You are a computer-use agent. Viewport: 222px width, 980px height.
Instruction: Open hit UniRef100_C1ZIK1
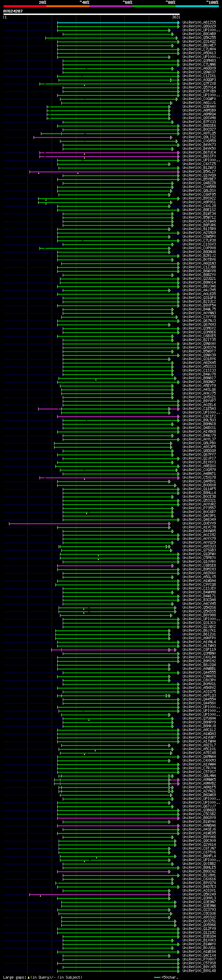[199, 76]
